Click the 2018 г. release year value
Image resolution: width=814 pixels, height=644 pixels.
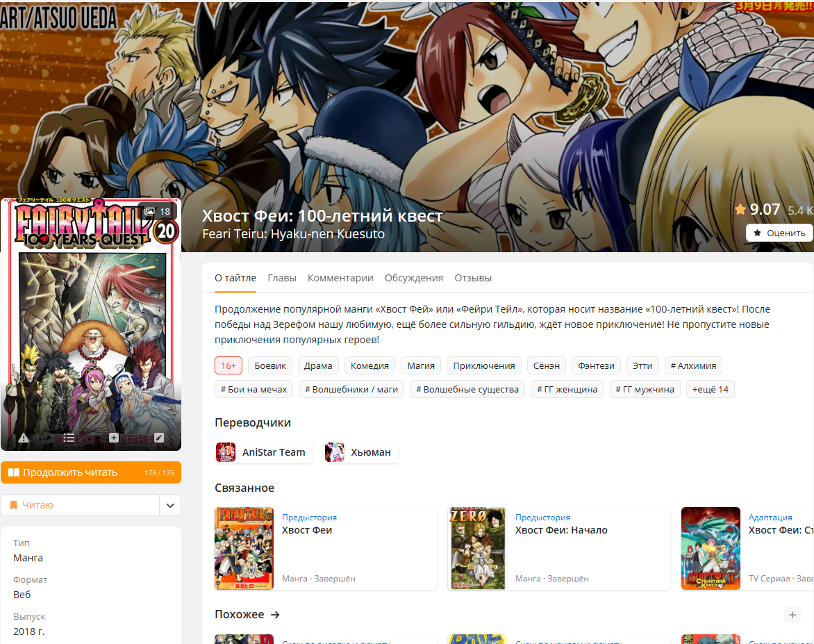point(29,631)
